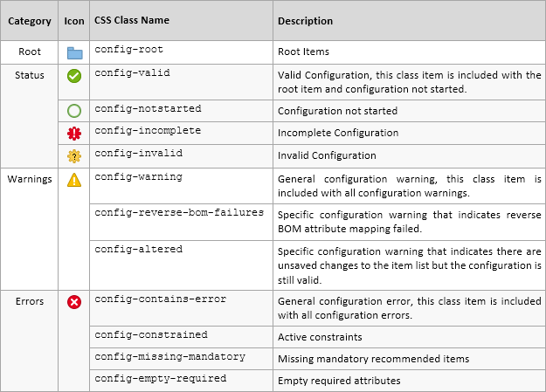Click the Icon column header

point(74,21)
